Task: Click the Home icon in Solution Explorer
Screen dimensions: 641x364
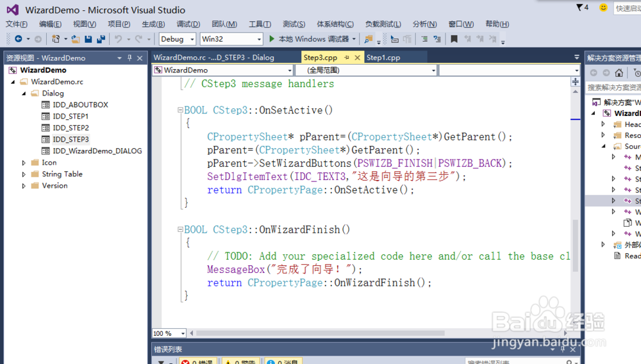Action: 619,72
